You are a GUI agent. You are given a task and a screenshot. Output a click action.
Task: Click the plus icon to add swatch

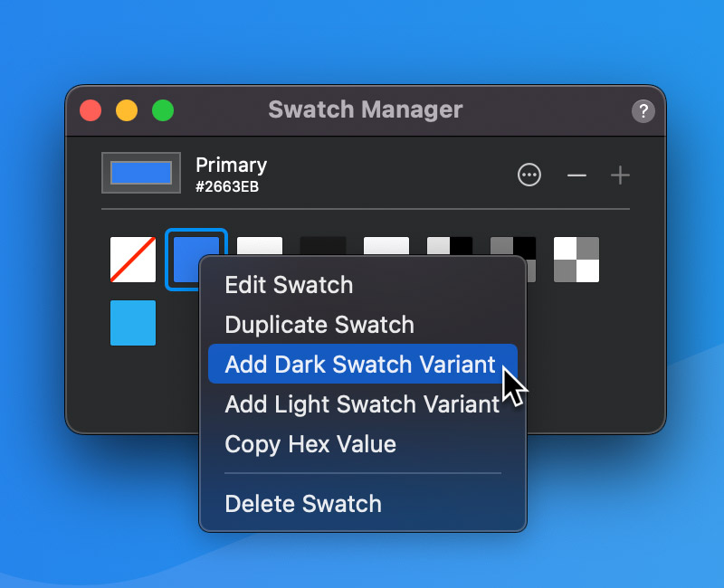620,175
